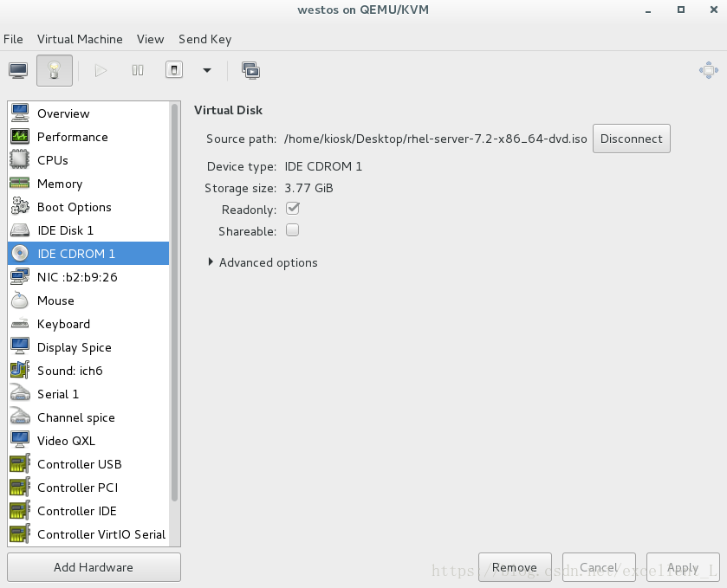Select IDE Disk 1 device
The height and width of the screenshot is (588, 727).
88,230
